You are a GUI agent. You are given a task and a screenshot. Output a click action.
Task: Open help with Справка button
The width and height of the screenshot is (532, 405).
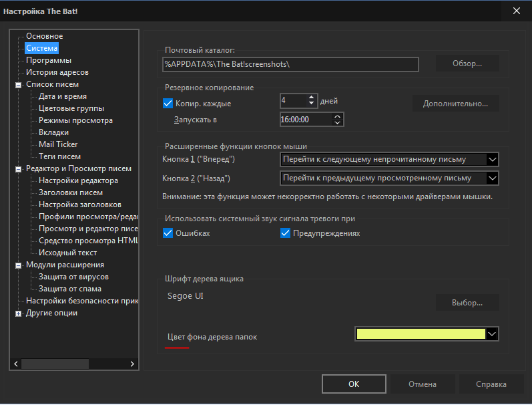pos(491,384)
